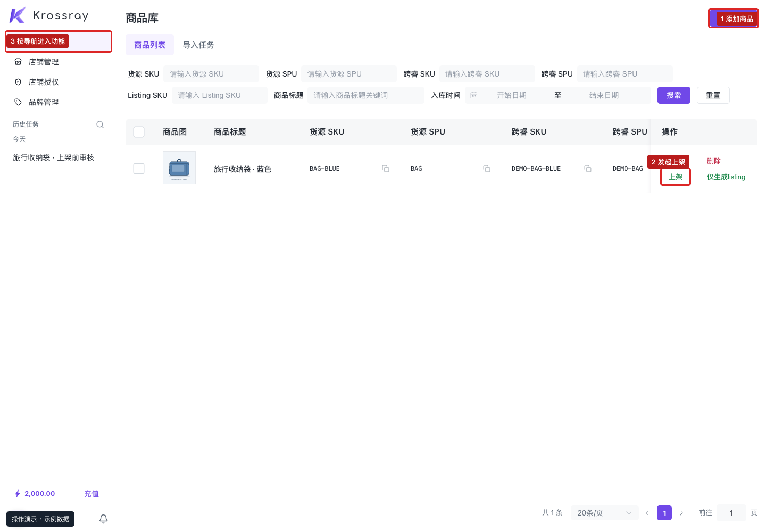This screenshot has width=766, height=532.
Task: Click calendar icon in 入库时间 field
Action: [x=474, y=95]
